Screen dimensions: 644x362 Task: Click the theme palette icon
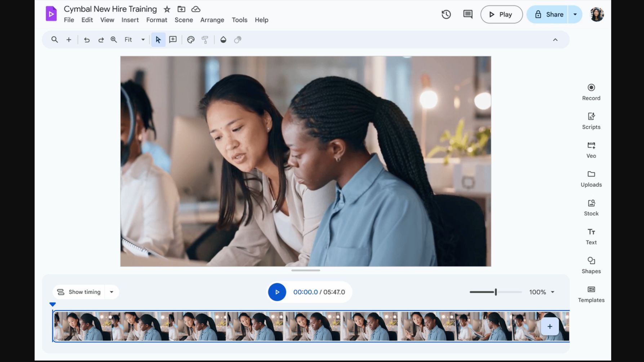191,40
